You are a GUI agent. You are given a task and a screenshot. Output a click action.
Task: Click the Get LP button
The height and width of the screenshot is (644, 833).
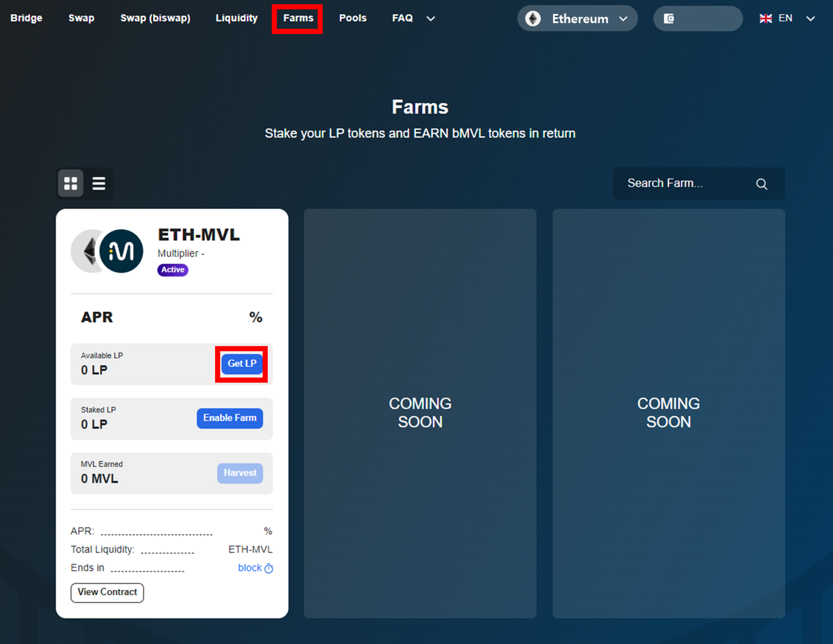[242, 363]
